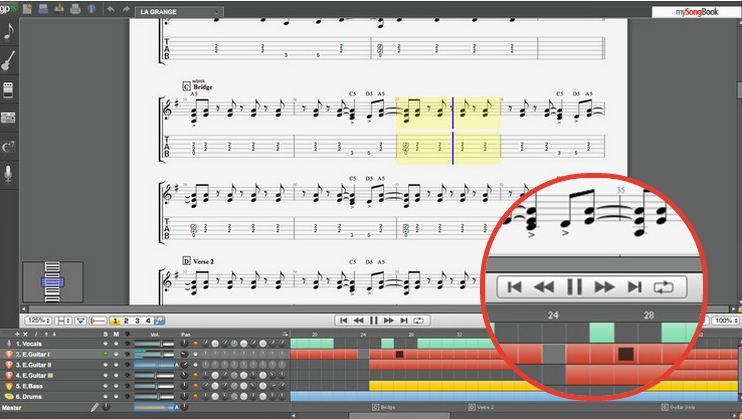Add a new track with the plus icon
The width and height of the screenshot is (742, 419).
coord(18,334)
